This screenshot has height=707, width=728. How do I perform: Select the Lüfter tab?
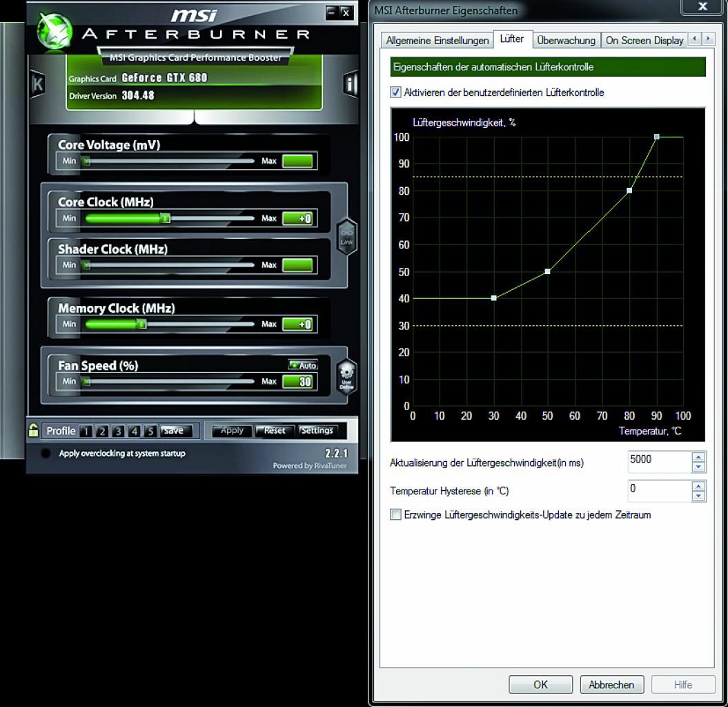coord(512,39)
